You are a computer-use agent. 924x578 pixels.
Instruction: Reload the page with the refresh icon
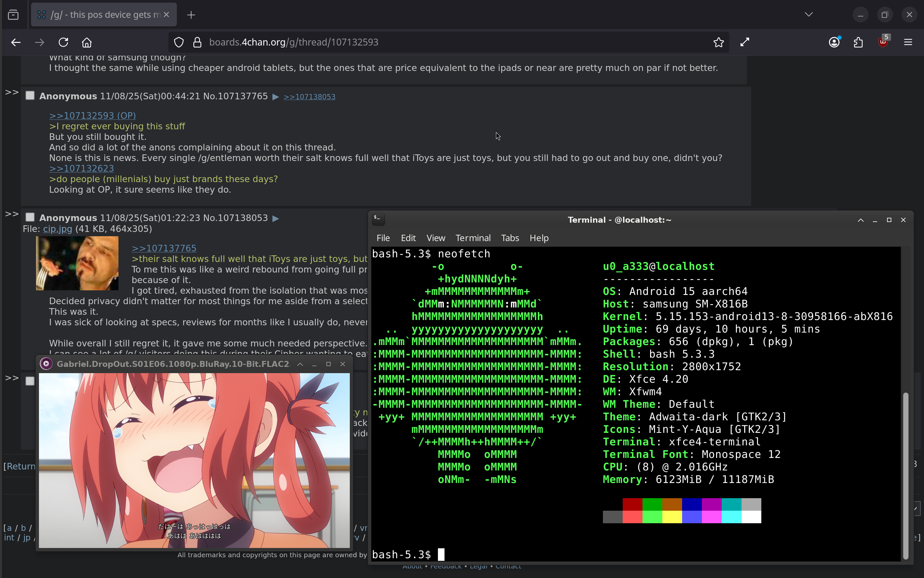tap(63, 42)
